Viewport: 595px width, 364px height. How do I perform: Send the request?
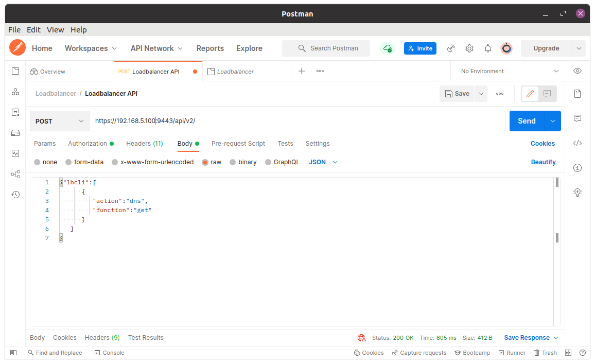pyautogui.click(x=527, y=121)
